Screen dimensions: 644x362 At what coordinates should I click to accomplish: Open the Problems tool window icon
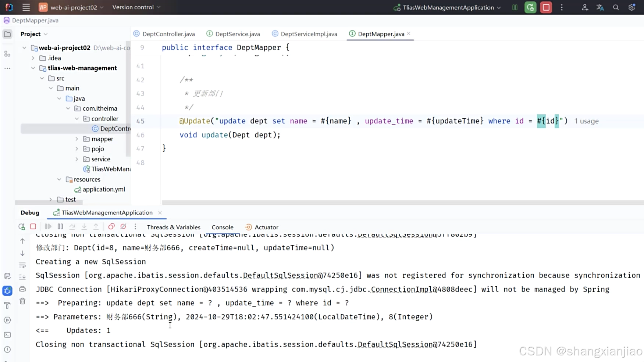click(x=7, y=350)
